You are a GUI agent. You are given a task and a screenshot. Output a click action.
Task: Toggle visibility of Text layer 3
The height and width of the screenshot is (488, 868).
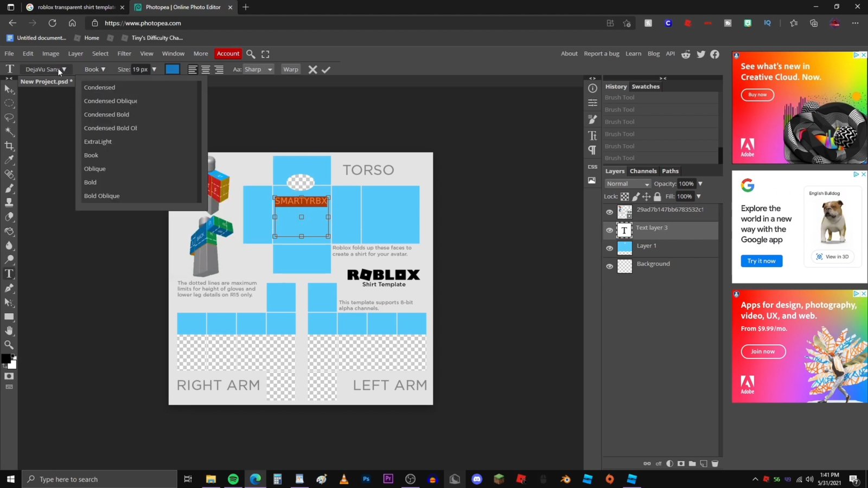tap(610, 230)
